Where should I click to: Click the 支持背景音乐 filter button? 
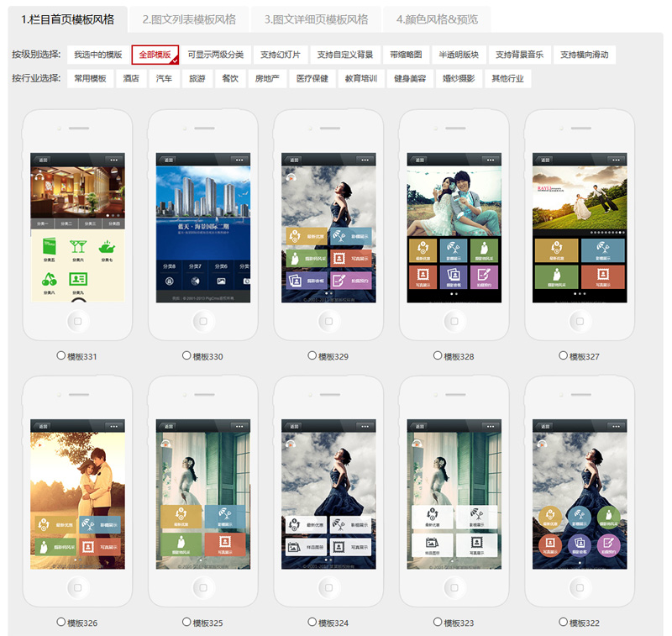point(519,55)
